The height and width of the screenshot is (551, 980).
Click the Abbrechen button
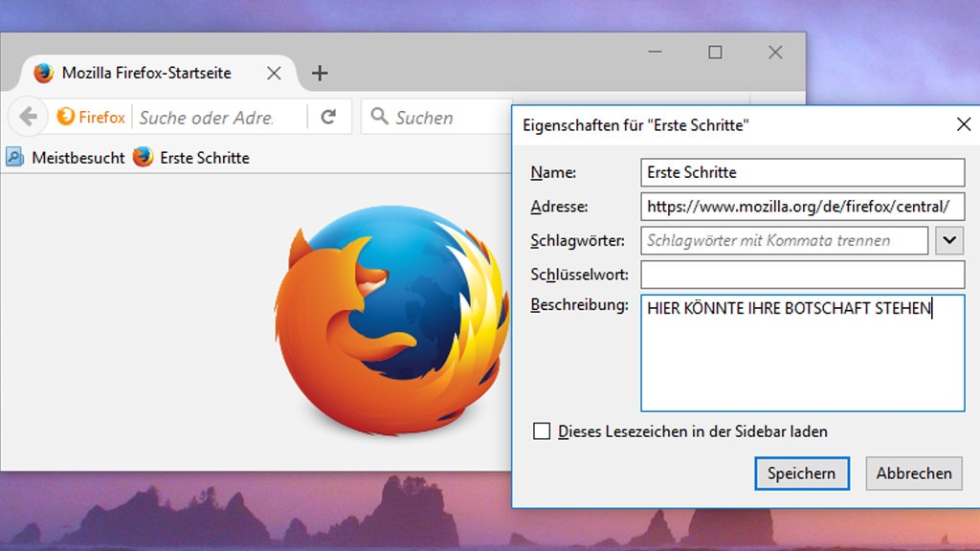tap(913, 474)
